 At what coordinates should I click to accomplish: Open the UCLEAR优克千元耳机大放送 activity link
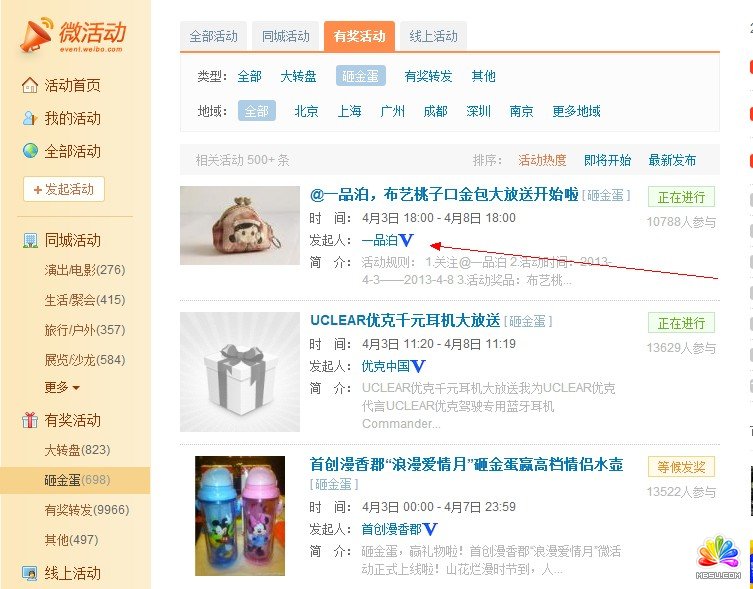(405, 320)
